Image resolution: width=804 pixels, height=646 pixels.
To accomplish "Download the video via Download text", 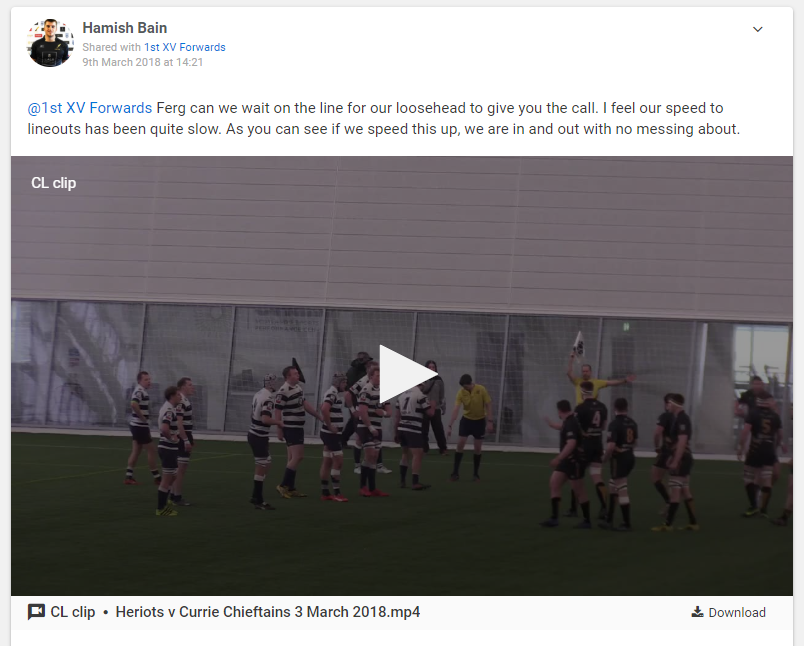I will click(737, 613).
